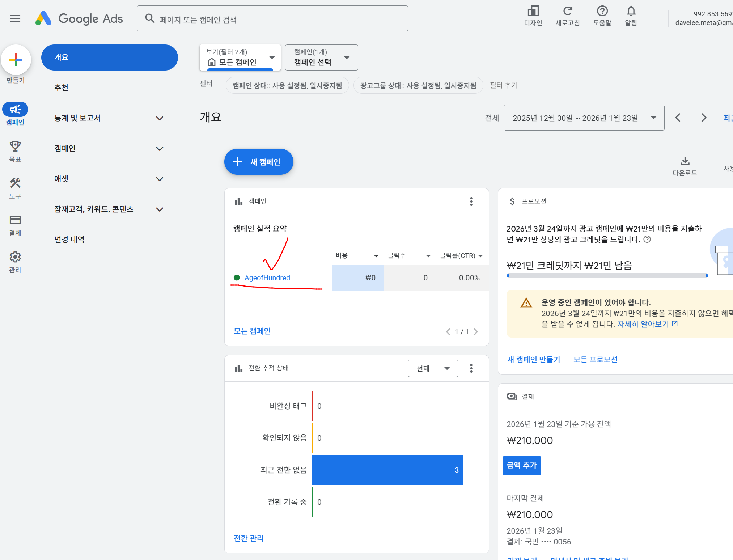Image resolution: width=733 pixels, height=560 pixels.
Task: Open campaign card three-dot menu
Action: tap(471, 201)
